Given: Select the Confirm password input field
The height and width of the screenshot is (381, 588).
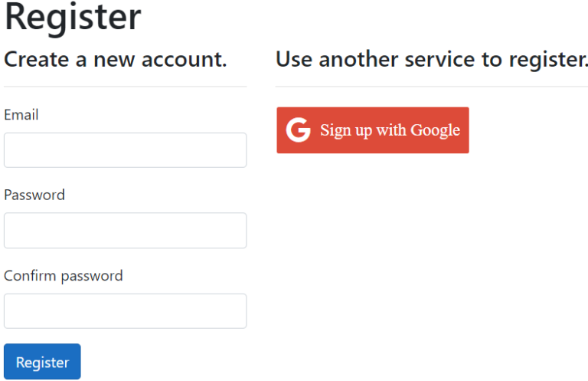Looking at the screenshot, I should coord(125,311).
